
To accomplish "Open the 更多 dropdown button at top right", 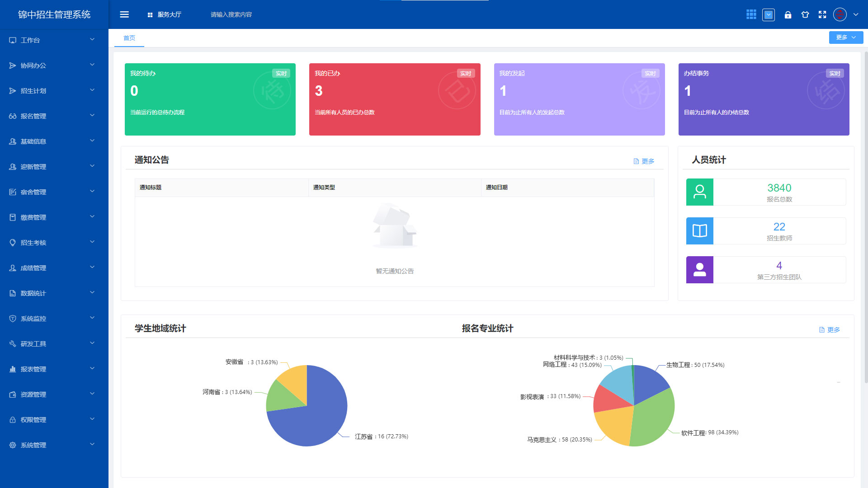I will click(845, 38).
